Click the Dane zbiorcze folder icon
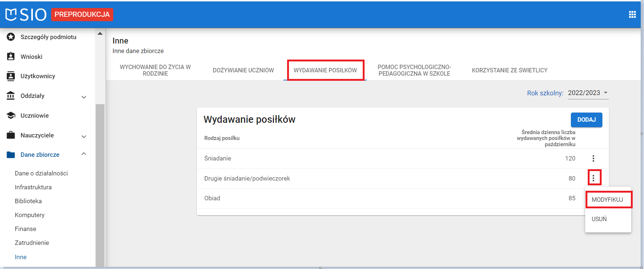The height and width of the screenshot is (269, 644). click(x=11, y=155)
